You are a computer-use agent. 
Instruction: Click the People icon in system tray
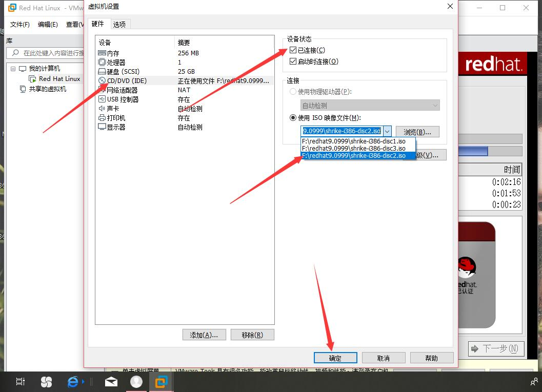(534, 382)
